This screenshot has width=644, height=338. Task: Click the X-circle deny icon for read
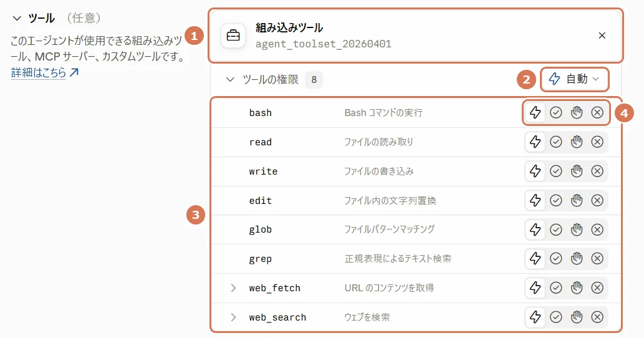tap(597, 142)
